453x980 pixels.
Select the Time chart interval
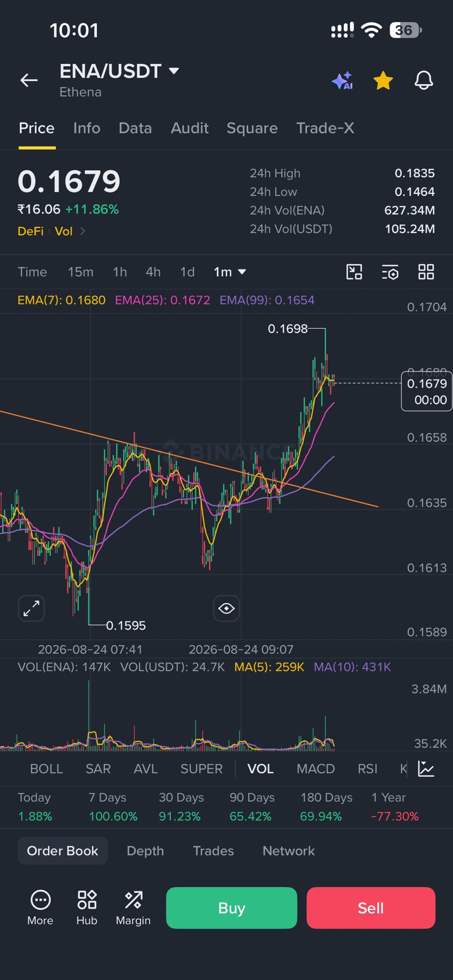pyautogui.click(x=32, y=272)
